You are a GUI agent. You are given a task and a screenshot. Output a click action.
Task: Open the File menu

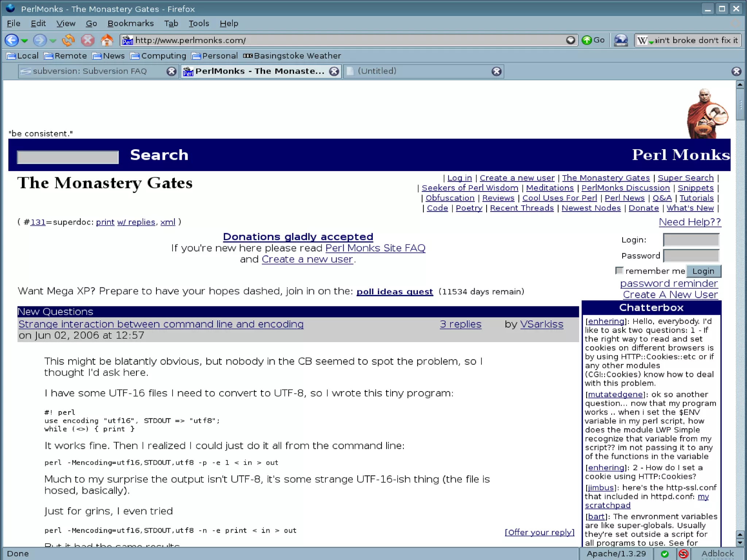(13, 23)
